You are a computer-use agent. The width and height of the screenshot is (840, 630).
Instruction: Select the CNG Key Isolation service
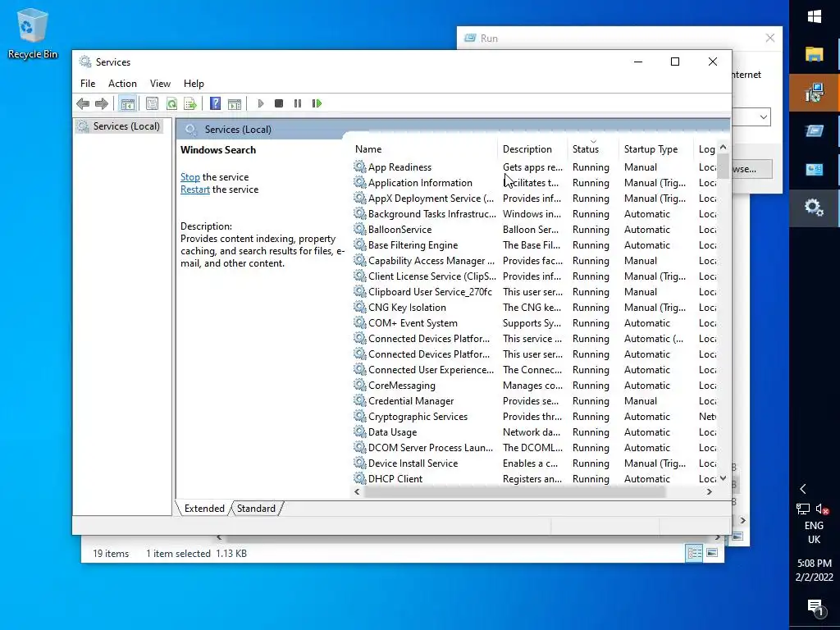tap(534, 308)
